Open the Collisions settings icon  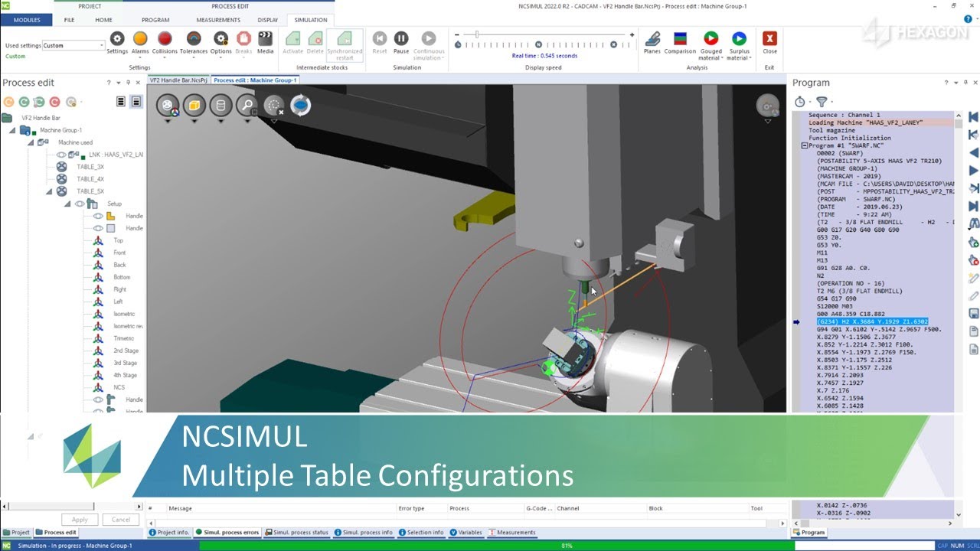pyautogui.click(x=165, y=38)
